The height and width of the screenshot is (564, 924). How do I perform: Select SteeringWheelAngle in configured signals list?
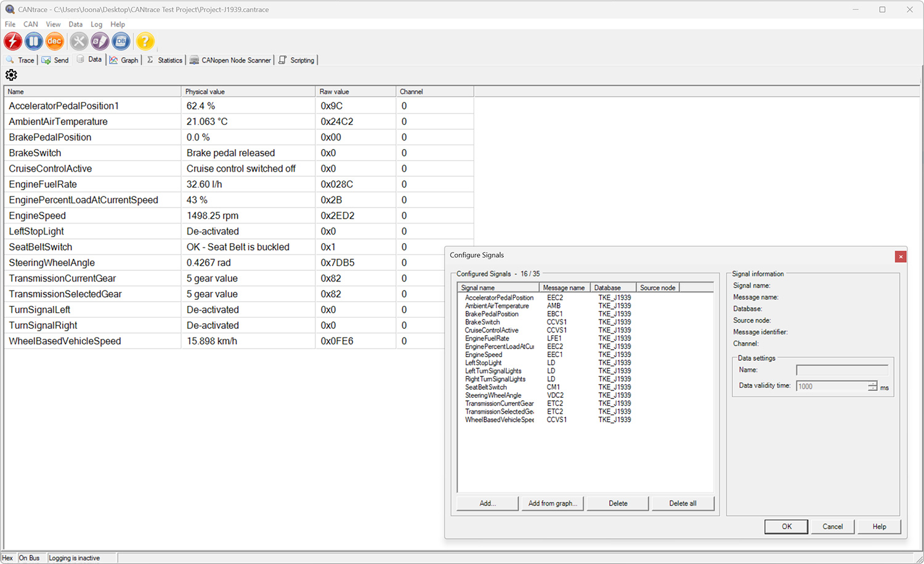(493, 395)
